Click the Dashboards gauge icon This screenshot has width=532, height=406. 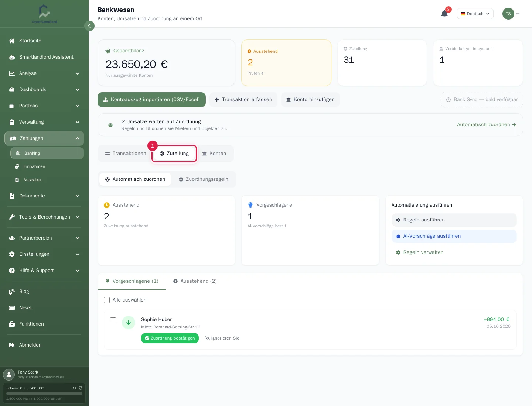12,90
